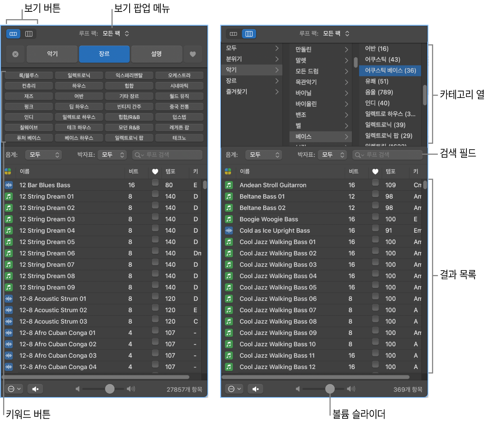Mark 12-8 Afro Cuban Conga 01 as favorite
504x425 pixels.
[155, 330]
